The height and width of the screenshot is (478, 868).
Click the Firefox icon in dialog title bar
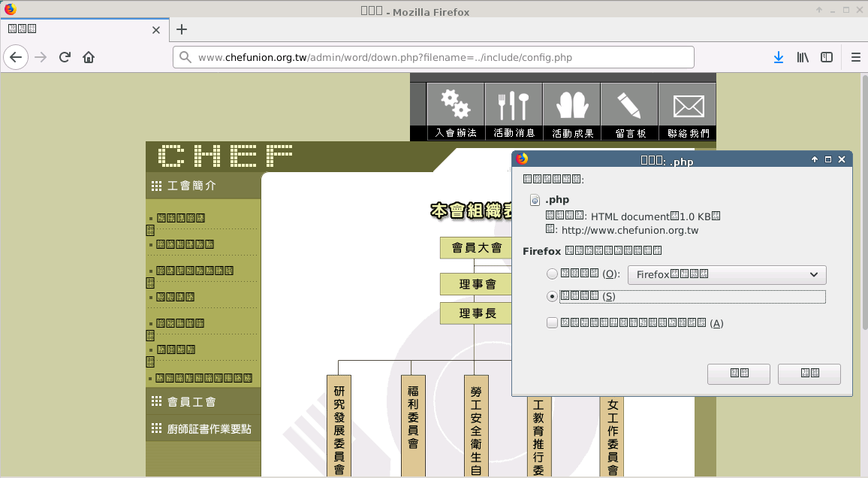[522, 159]
